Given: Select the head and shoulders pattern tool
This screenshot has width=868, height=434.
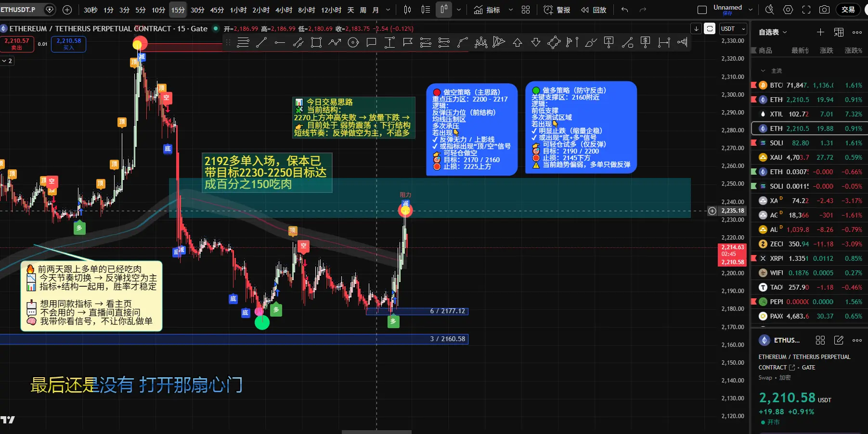Looking at the screenshot, I should (481, 42).
